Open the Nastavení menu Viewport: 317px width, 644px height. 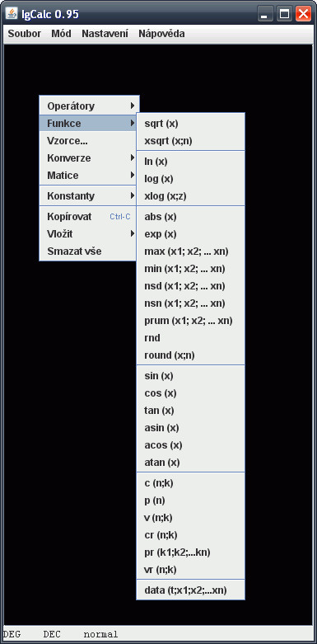105,34
